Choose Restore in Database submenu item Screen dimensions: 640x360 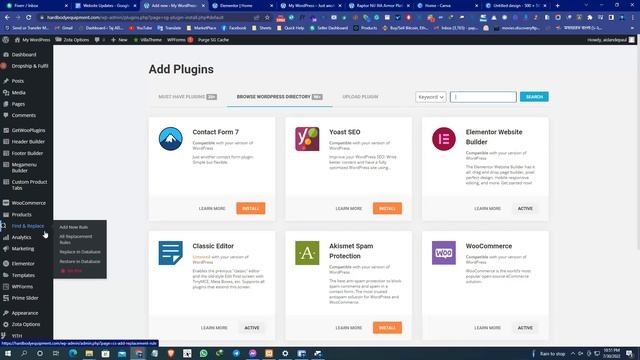coord(80,262)
